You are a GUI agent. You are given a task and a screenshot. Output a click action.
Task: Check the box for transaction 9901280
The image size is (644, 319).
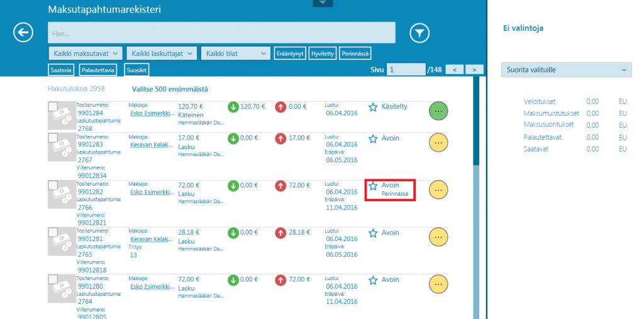tap(54, 279)
